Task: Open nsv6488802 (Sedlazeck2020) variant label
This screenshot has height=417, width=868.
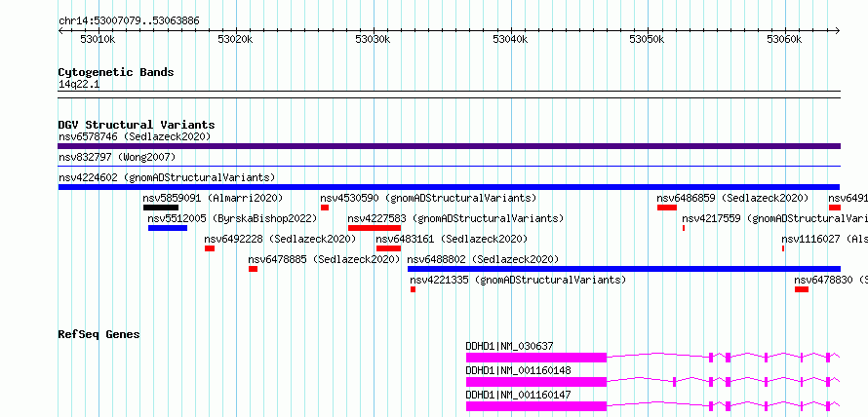Action: tap(484, 259)
